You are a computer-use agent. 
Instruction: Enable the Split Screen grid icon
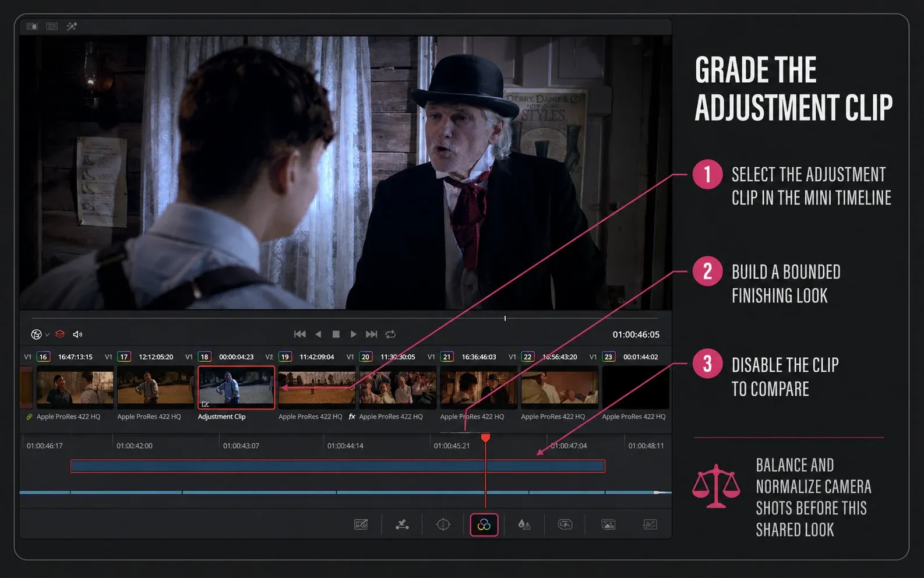(x=52, y=26)
